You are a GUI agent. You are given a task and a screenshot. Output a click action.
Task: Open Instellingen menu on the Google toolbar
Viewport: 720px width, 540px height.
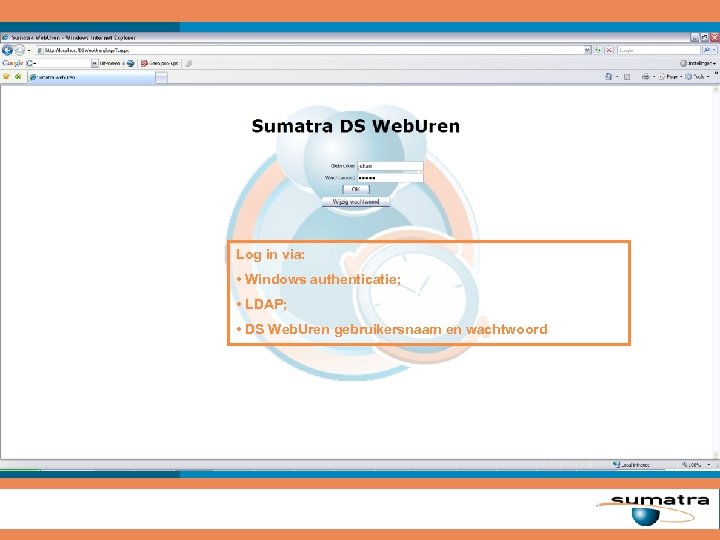pos(698,63)
